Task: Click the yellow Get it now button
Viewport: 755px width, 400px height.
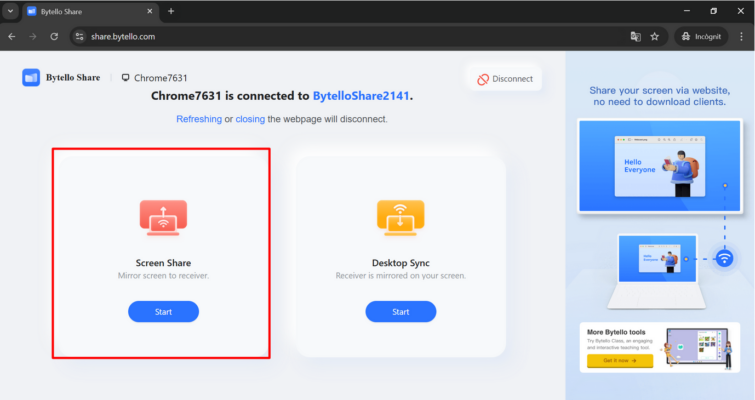Action: point(619,360)
